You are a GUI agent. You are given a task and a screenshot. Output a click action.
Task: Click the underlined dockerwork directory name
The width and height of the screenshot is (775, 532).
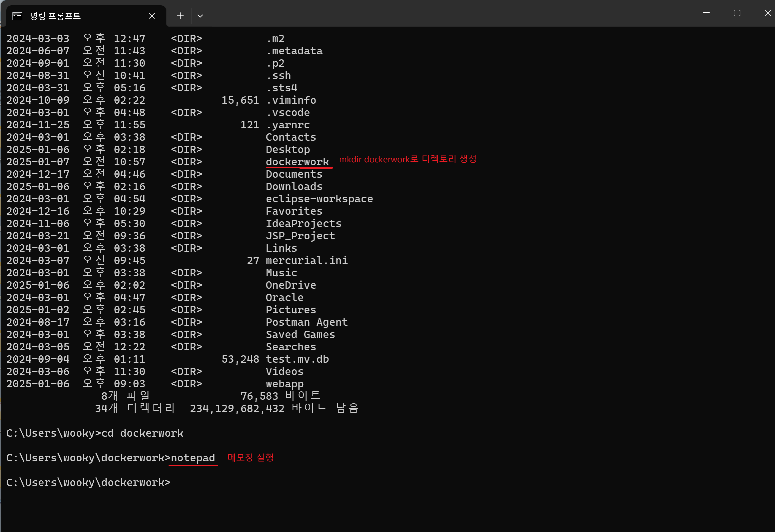click(x=297, y=162)
